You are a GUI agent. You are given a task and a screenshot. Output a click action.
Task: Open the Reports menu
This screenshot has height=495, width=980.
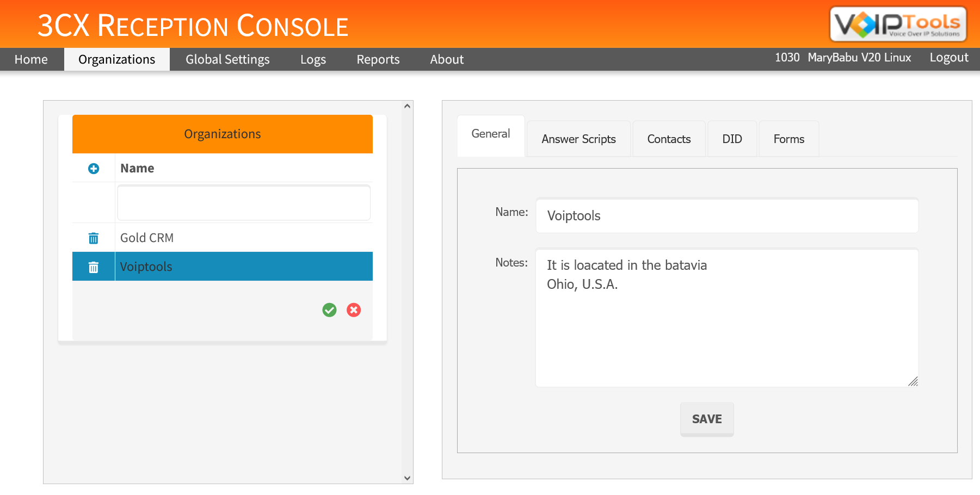378,59
